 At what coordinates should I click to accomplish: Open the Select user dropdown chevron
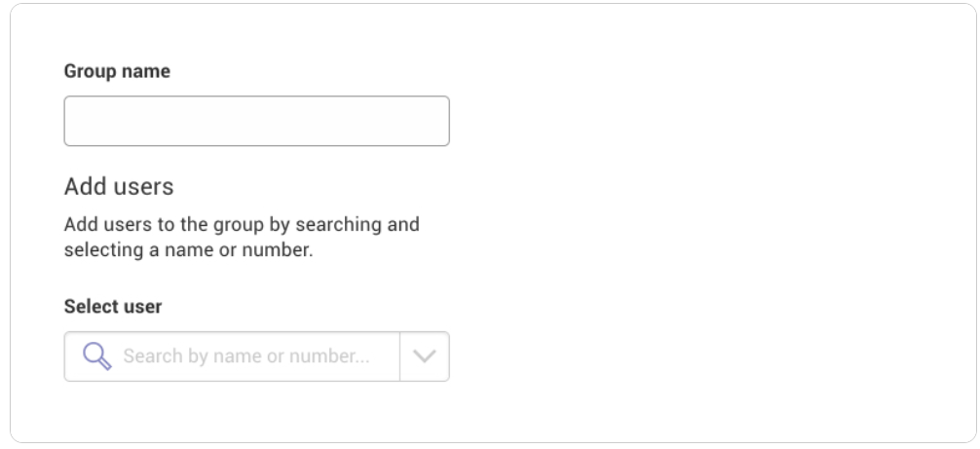425,355
